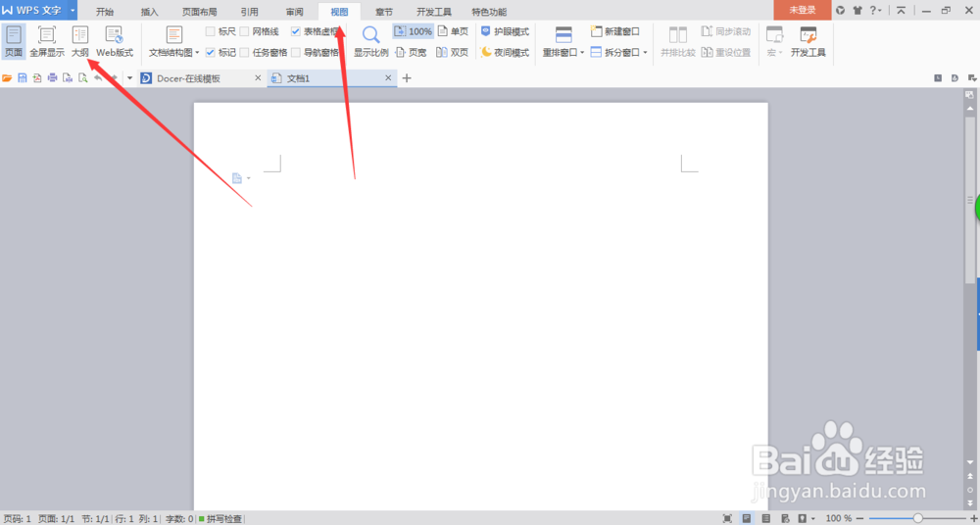Click 同步滚动 synchronous scrolling
This screenshot has width=980, height=525.
tap(725, 31)
